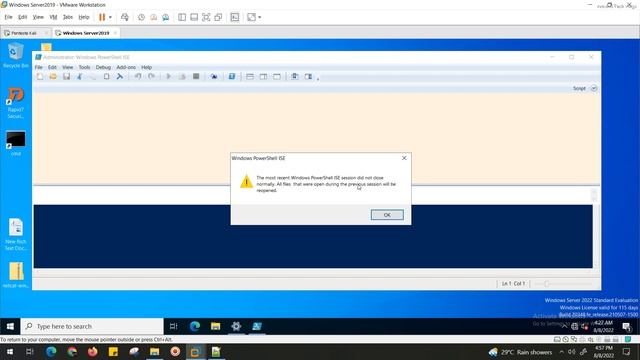Expand the VMware stretch options dropdown arrow
The width and height of the screenshot is (640, 360).
coord(260,17)
